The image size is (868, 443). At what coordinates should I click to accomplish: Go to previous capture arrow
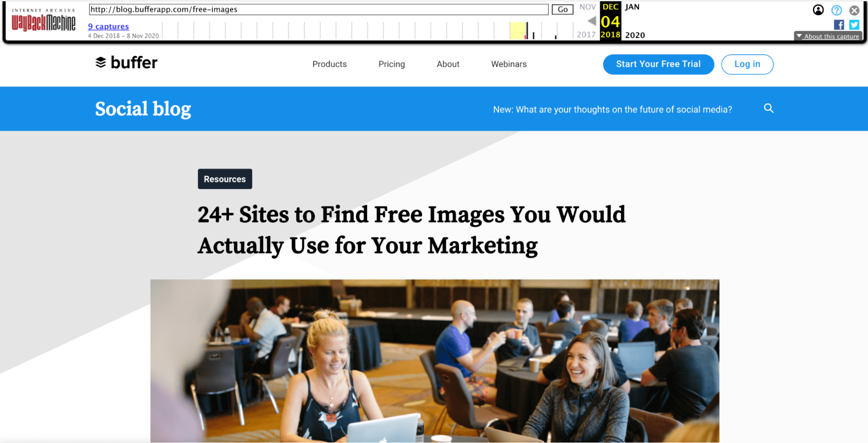(591, 21)
